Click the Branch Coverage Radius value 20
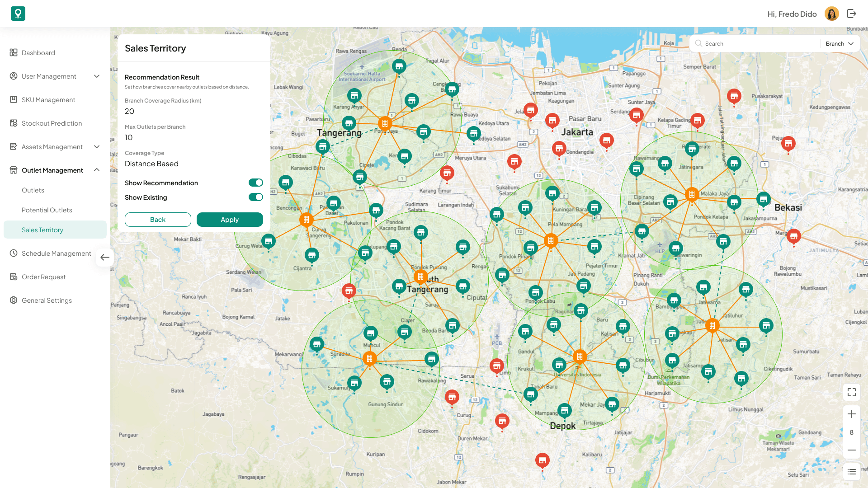868x488 pixels. 129,111
